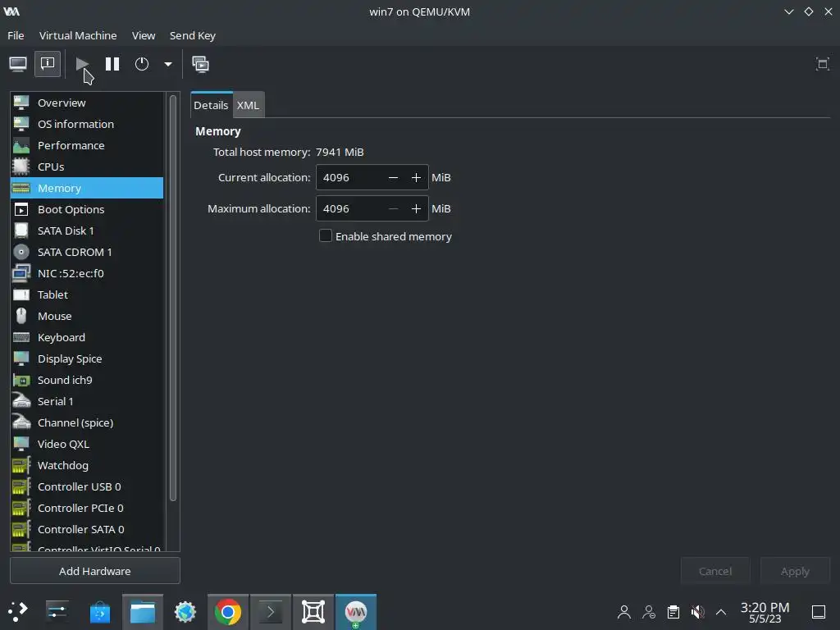
Task: Expand hidden system tray icons
Action: pos(721,612)
